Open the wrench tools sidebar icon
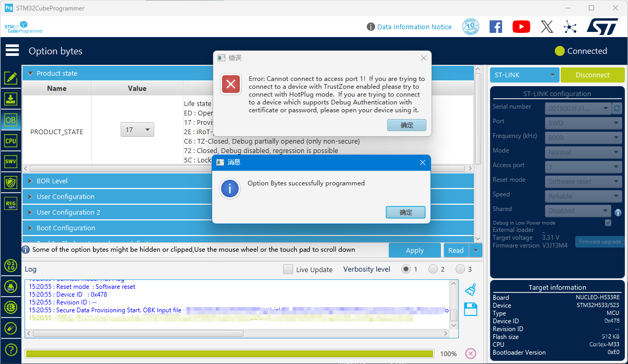The height and width of the screenshot is (364, 628). [x=11, y=328]
